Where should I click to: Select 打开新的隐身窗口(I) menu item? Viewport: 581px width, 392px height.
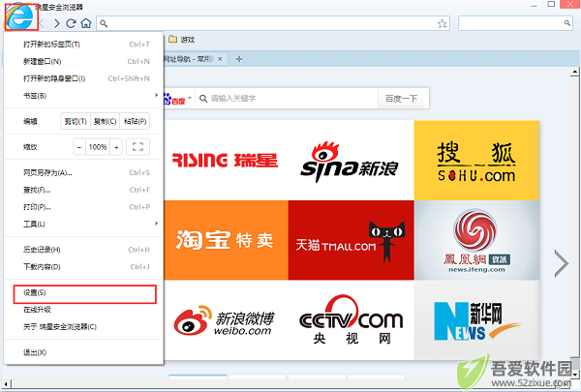83,78
